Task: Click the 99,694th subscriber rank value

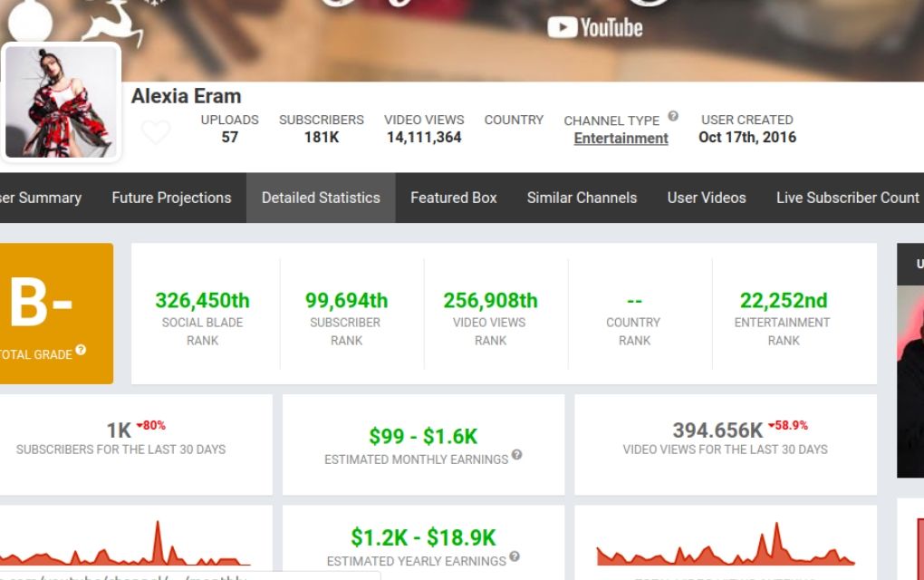Action: coord(346,300)
